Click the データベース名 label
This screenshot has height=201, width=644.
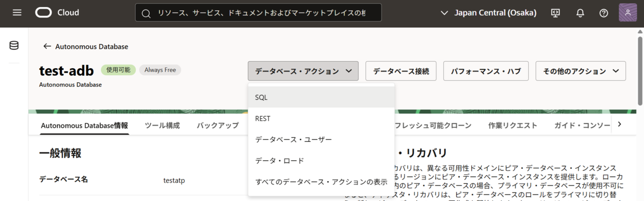[x=63, y=180]
